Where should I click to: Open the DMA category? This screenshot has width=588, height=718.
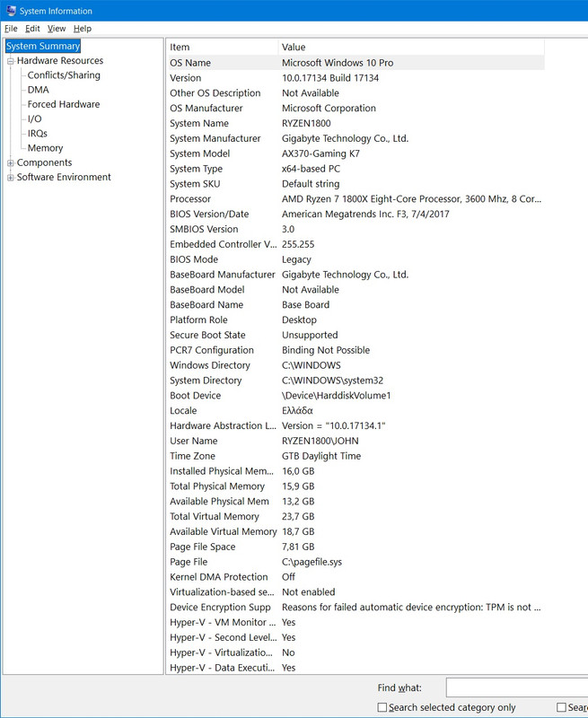[x=38, y=90]
